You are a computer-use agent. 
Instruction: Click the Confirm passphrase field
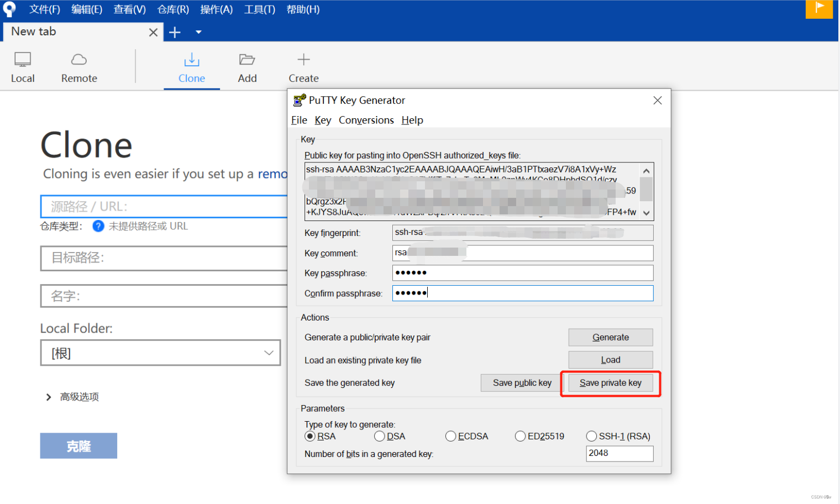pos(523,293)
